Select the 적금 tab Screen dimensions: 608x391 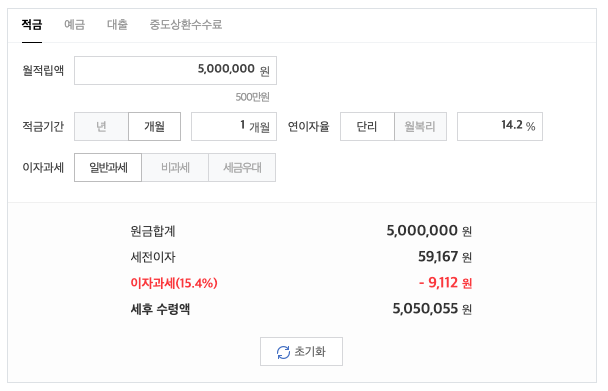(32, 25)
